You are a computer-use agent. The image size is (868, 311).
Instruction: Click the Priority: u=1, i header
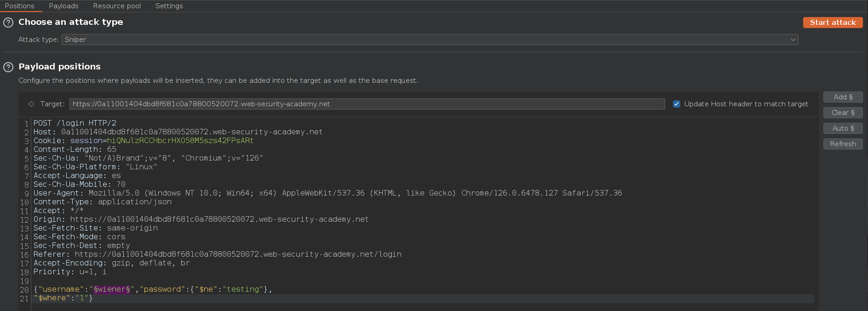(x=70, y=272)
